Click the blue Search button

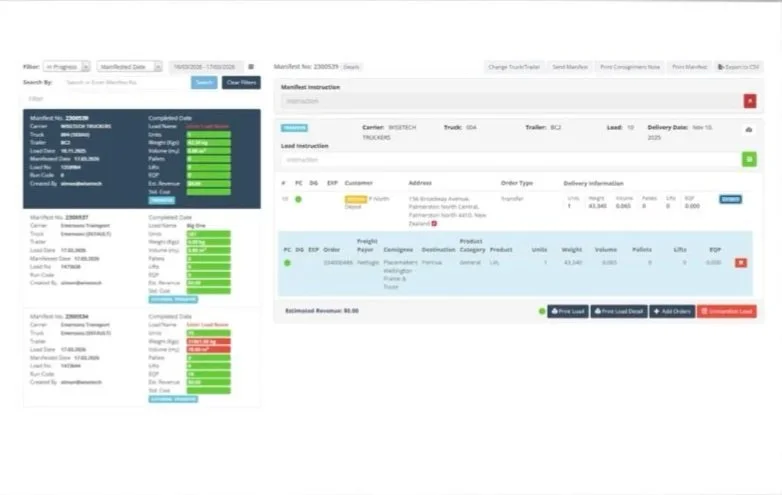pyautogui.click(x=204, y=82)
